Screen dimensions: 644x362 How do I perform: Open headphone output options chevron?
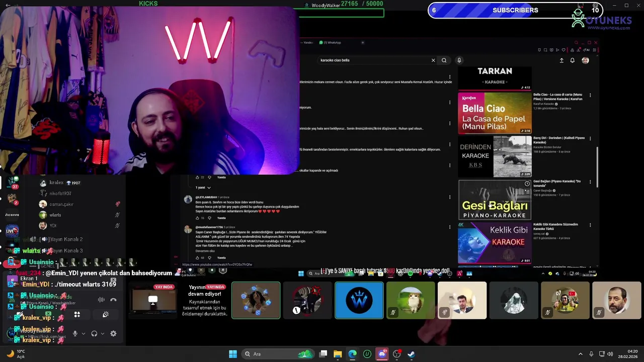click(x=103, y=333)
